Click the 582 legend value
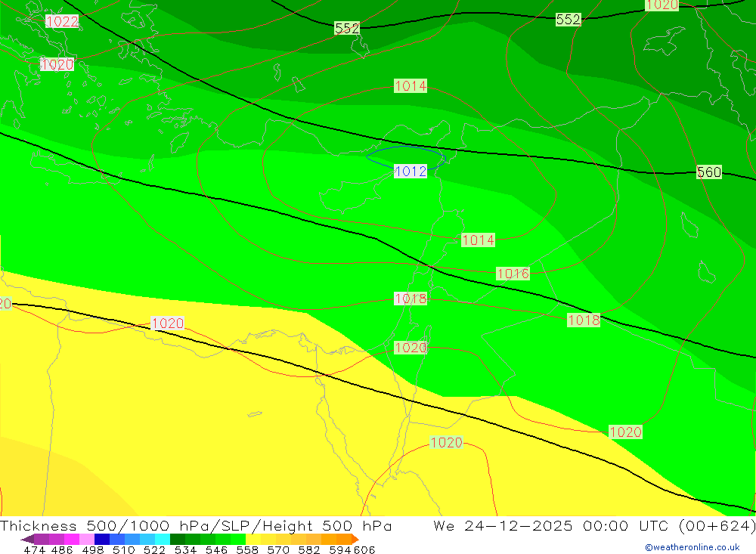 309,550
